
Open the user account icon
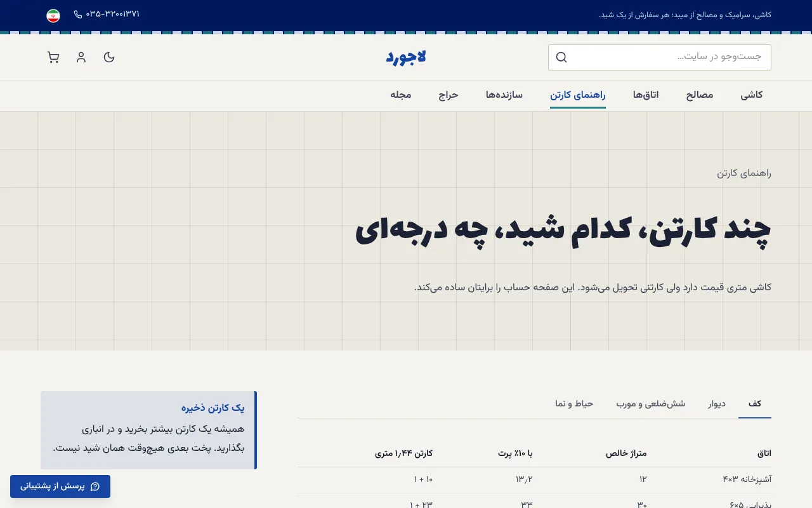(x=81, y=57)
